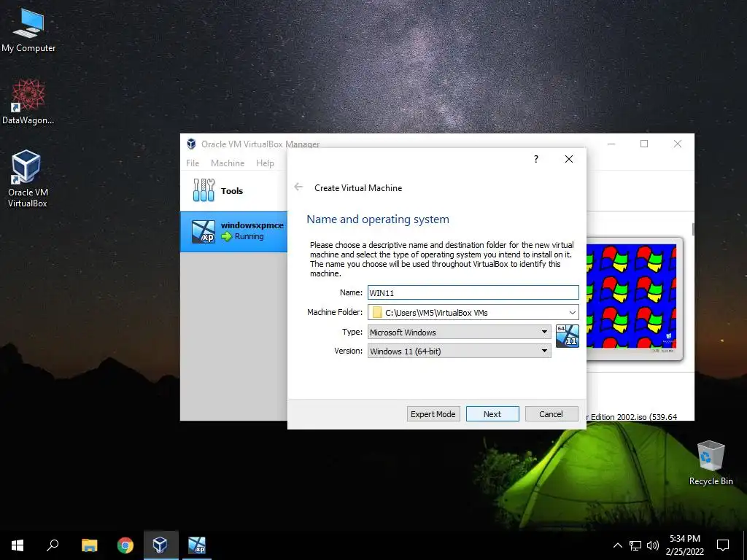Close the Create Virtual Machine dialog
Screen dimensions: 747x560
pos(569,159)
